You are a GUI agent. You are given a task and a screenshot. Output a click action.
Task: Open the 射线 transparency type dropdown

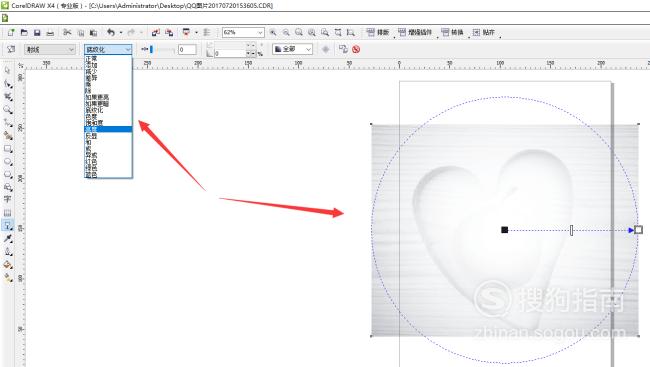coord(50,49)
